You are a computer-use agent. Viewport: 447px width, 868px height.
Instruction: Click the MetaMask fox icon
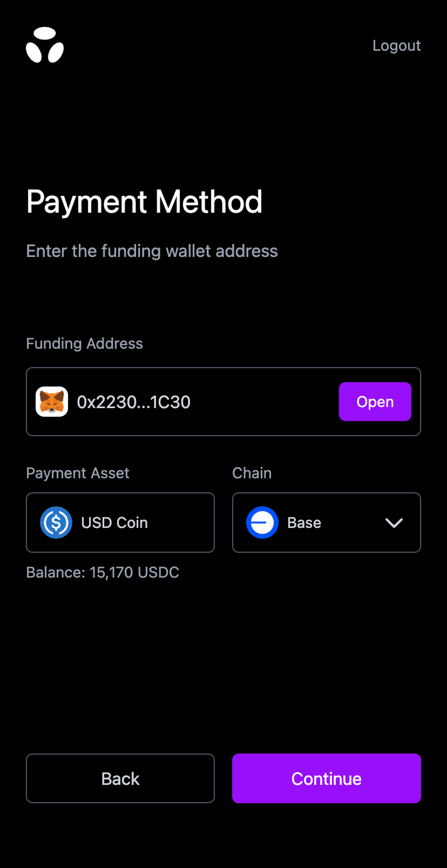click(x=52, y=402)
